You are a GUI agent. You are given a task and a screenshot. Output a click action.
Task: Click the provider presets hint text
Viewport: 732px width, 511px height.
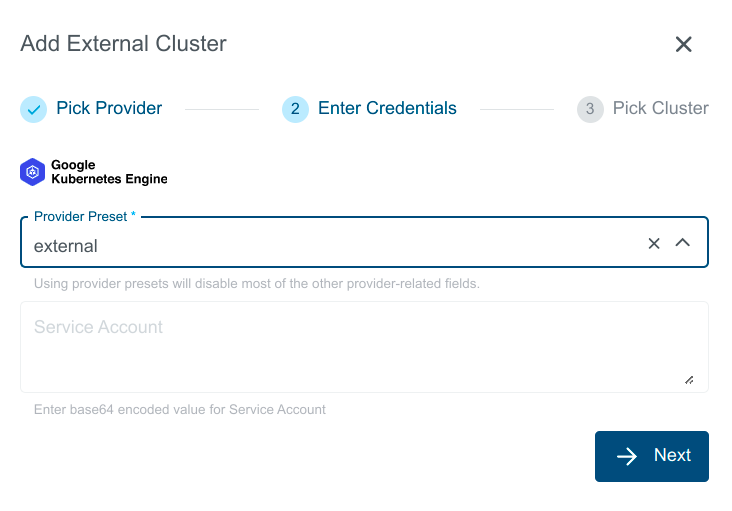(257, 283)
